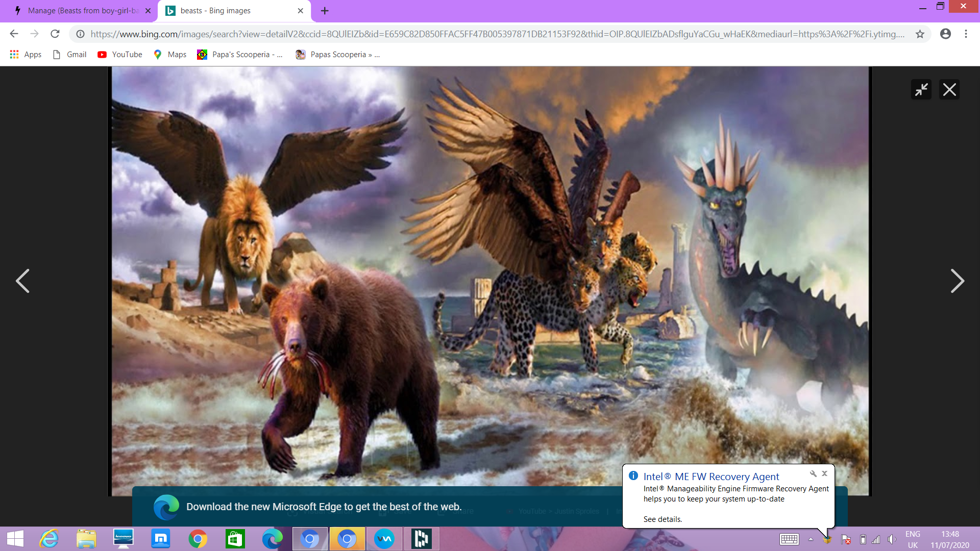Image resolution: width=980 pixels, height=551 pixels.
Task: Check battery status tray icon
Action: (x=863, y=539)
